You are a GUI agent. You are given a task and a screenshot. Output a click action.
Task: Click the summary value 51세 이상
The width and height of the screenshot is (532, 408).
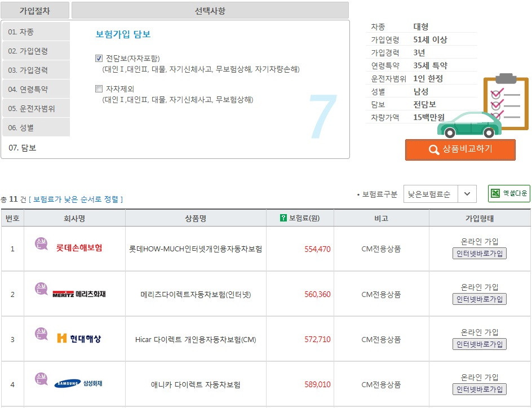point(430,39)
